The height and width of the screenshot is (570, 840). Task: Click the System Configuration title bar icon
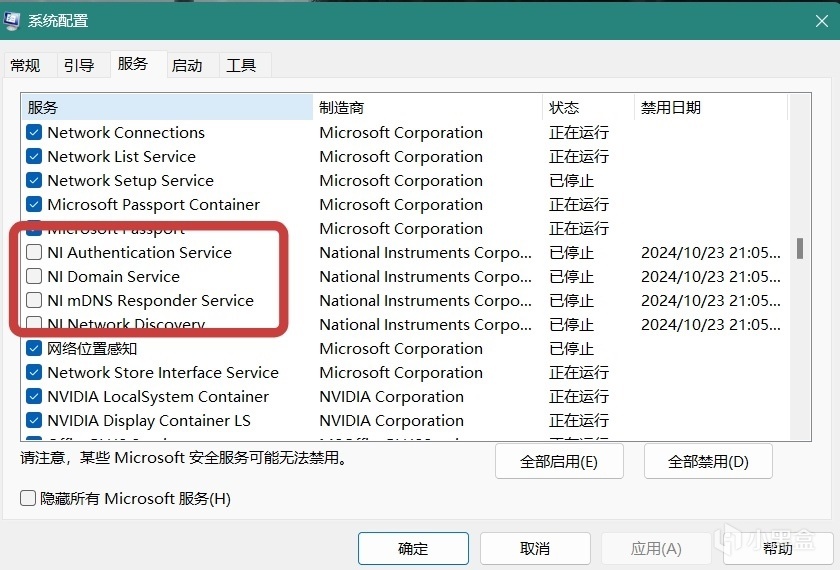click(12, 19)
